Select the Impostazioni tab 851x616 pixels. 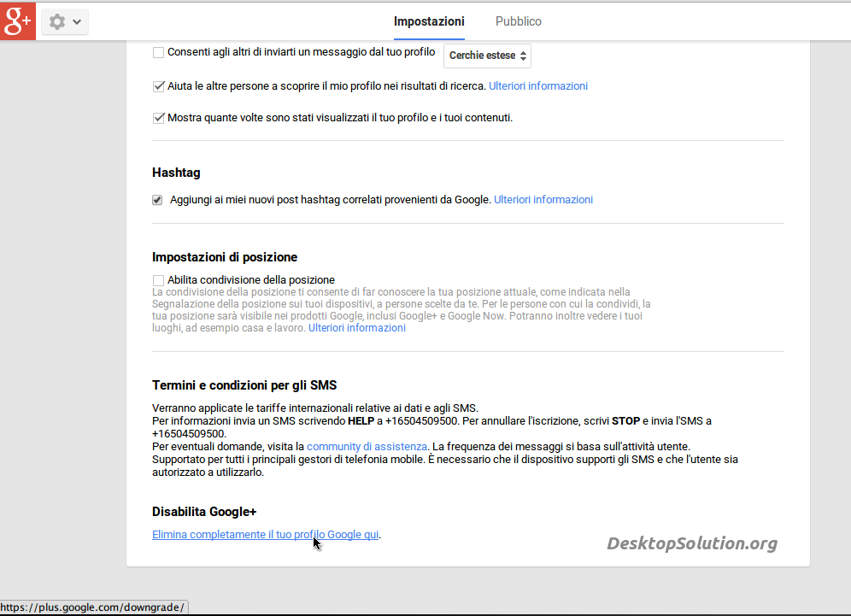(x=429, y=21)
